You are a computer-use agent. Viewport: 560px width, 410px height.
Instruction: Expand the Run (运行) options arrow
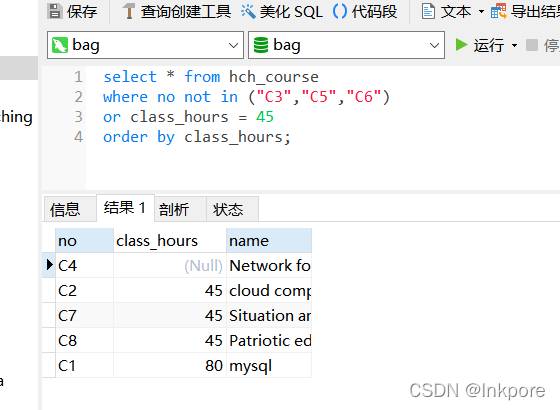(x=514, y=45)
